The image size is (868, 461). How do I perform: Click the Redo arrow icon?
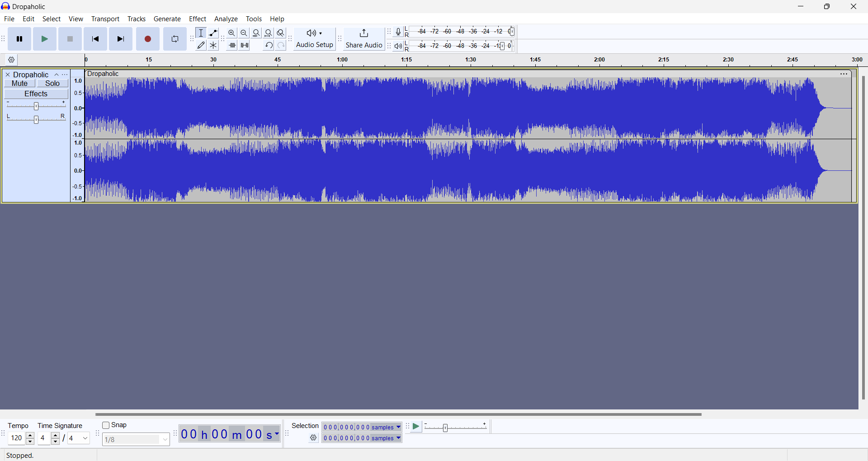[x=281, y=46]
